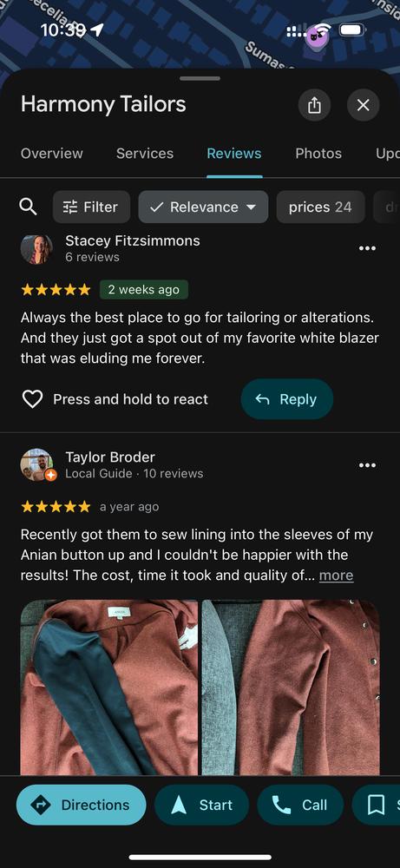Tap the heart icon to react to the review
400x868 pixels.
click(32, 399)
